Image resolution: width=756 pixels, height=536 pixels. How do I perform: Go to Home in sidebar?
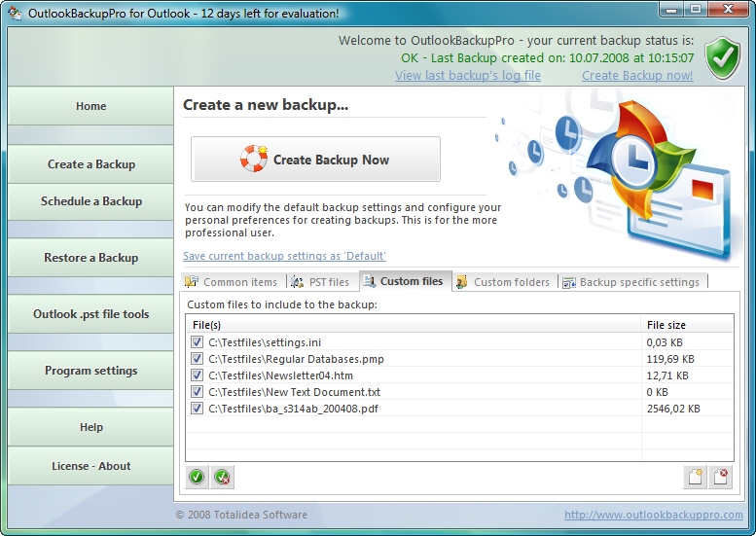(90, 106)
